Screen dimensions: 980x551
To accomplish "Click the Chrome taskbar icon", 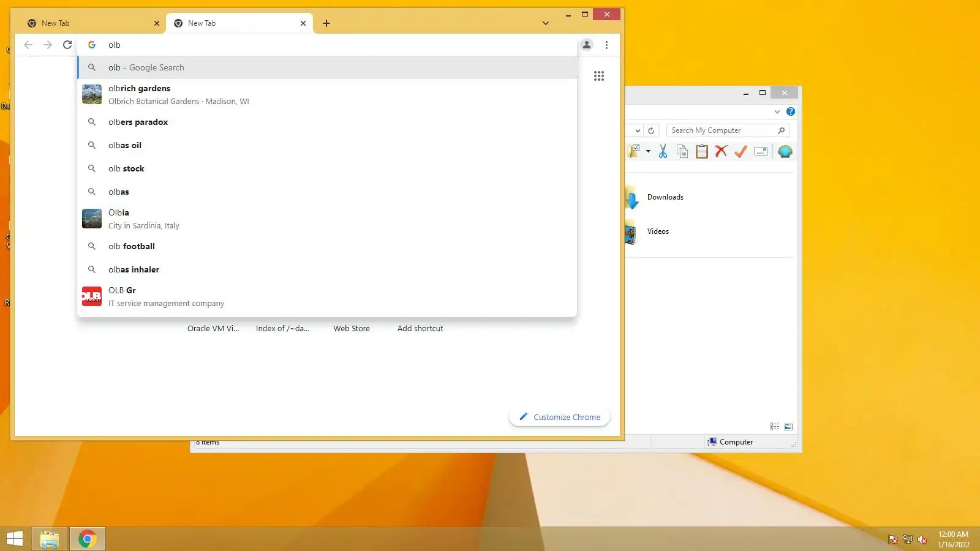I will [88, 539].
